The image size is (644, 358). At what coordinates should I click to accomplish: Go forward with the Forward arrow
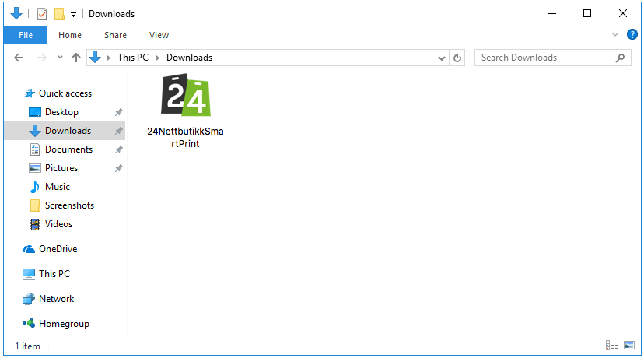click(x=41, y=58)
